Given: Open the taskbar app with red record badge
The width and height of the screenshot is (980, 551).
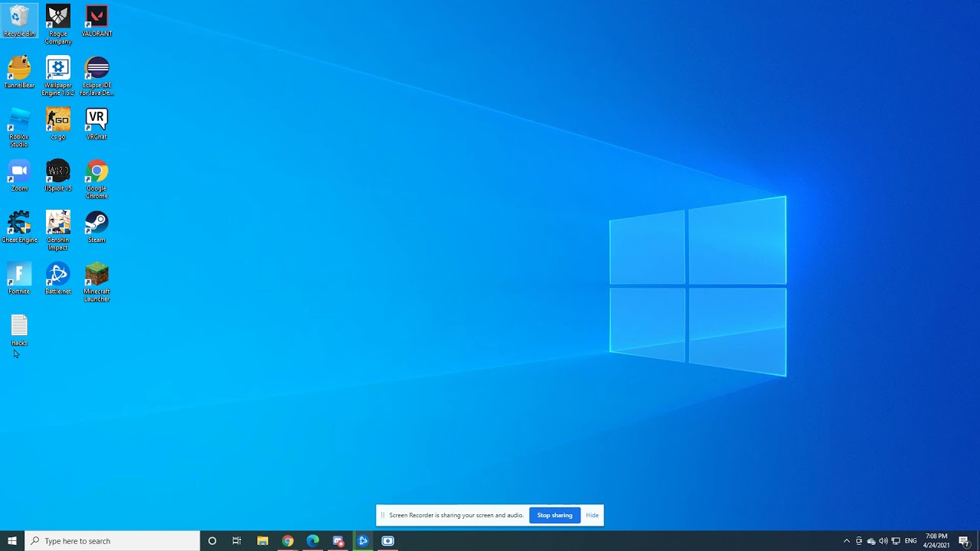Looking at the screenshot, I should click(338, 541).
